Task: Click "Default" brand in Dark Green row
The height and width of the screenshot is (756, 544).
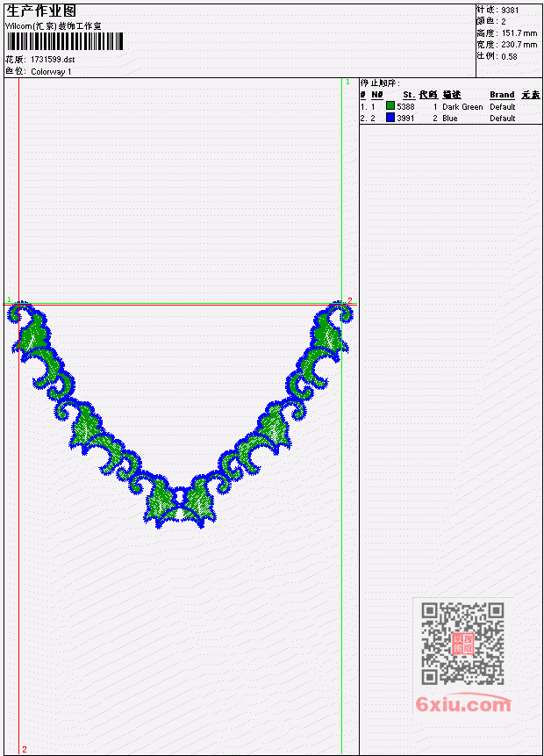Action: pos(503,106)
